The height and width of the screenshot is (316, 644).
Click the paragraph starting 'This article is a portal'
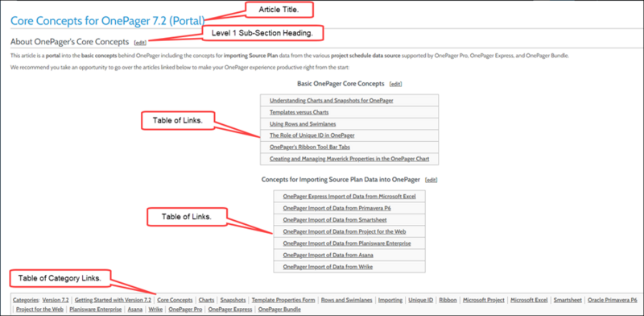point(290,56)
